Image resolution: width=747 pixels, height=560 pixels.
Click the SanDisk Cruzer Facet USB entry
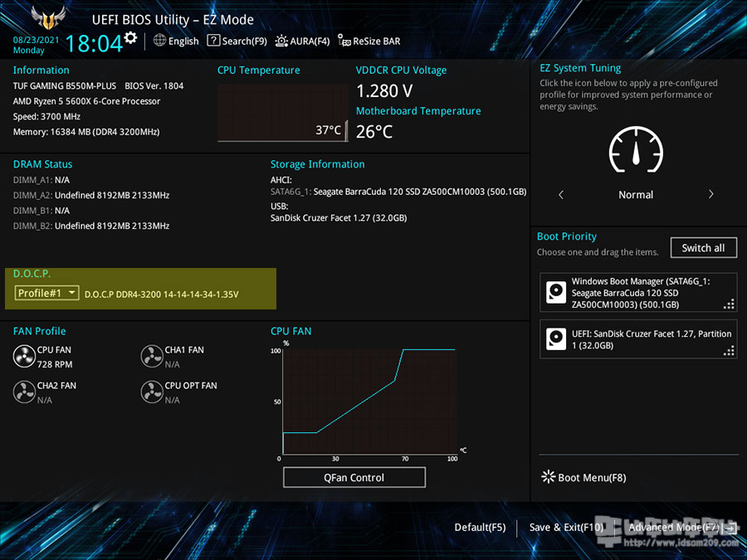click(x=339, y=218)
